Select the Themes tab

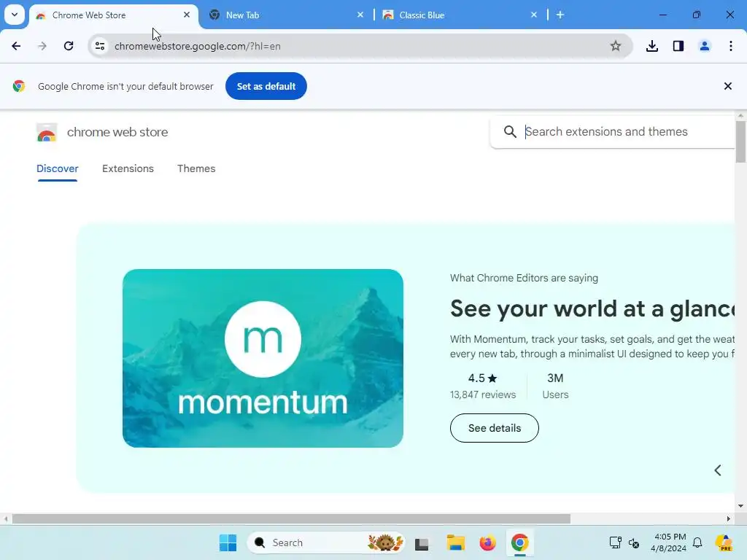click(x=196, y=168)
